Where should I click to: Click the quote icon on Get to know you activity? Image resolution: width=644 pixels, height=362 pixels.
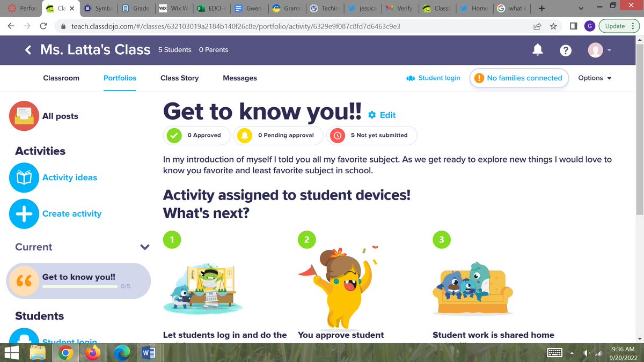pyautogui.click(x=24, y=281)
